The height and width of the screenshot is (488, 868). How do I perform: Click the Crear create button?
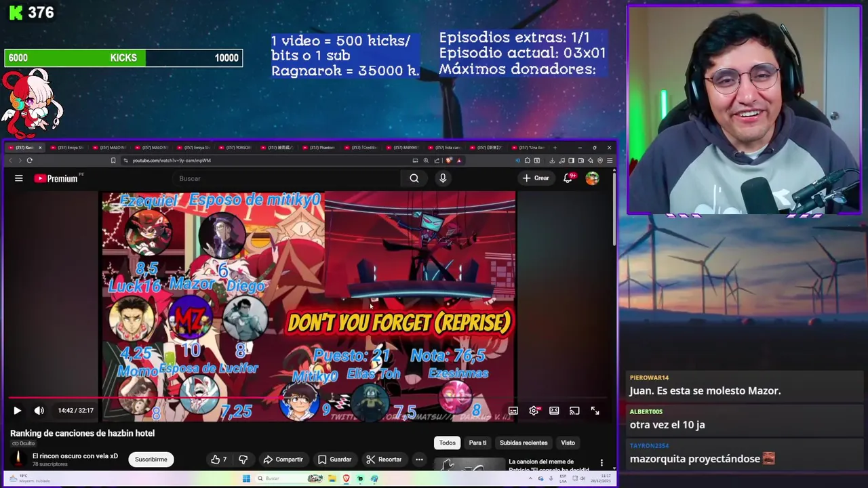point(536,178)
